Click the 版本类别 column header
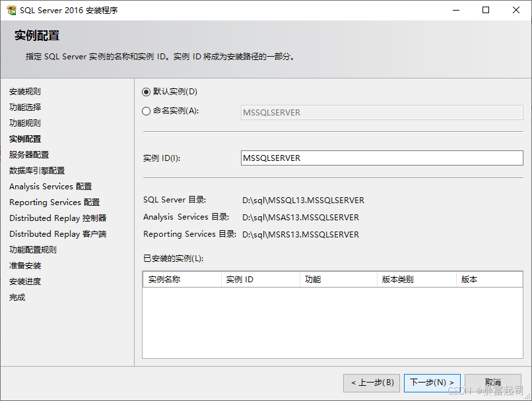The width and height of the screenshot is (532, 401). [416, 280]
